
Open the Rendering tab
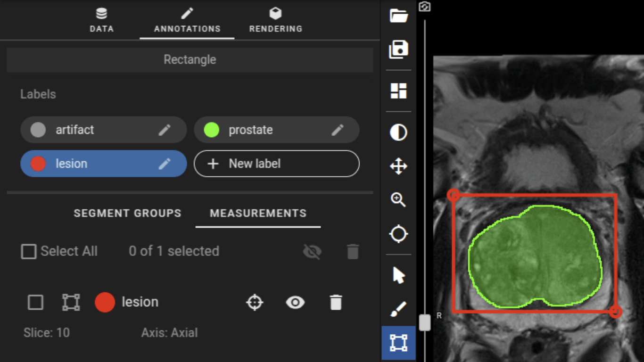[x=275, y=20]
